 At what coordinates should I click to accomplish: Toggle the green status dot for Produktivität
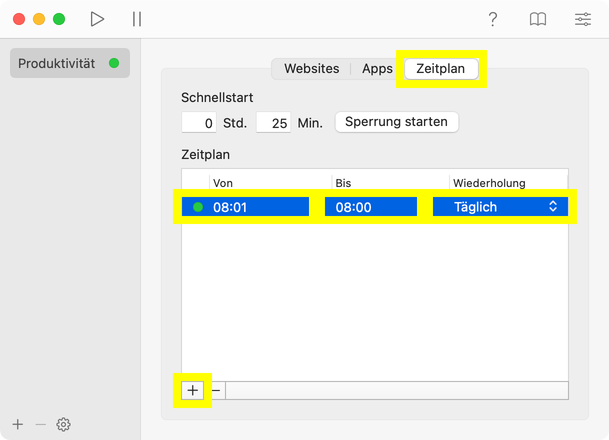point(114,63)
